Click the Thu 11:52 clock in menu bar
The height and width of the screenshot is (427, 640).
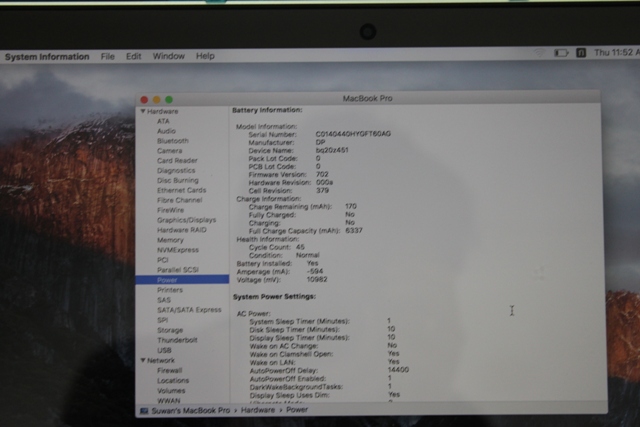617,53
